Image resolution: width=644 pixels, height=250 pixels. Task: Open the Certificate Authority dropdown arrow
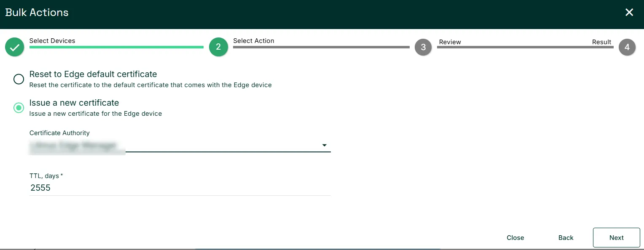point(325,146)
